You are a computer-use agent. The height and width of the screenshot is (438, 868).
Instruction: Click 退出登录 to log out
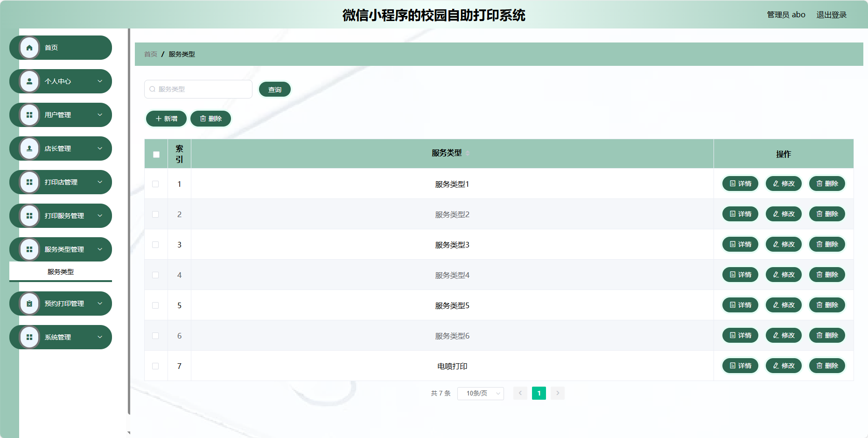[x=831, y=15]
